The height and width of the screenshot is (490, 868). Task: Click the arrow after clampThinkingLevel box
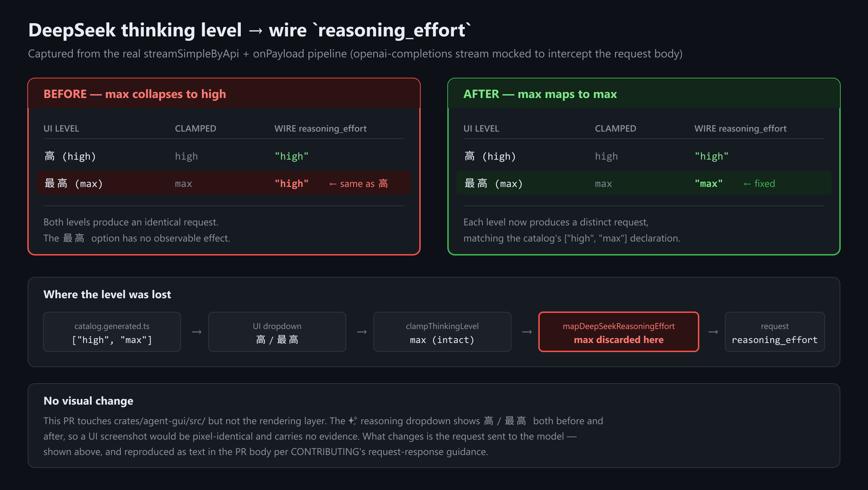[x=527, y=332]
